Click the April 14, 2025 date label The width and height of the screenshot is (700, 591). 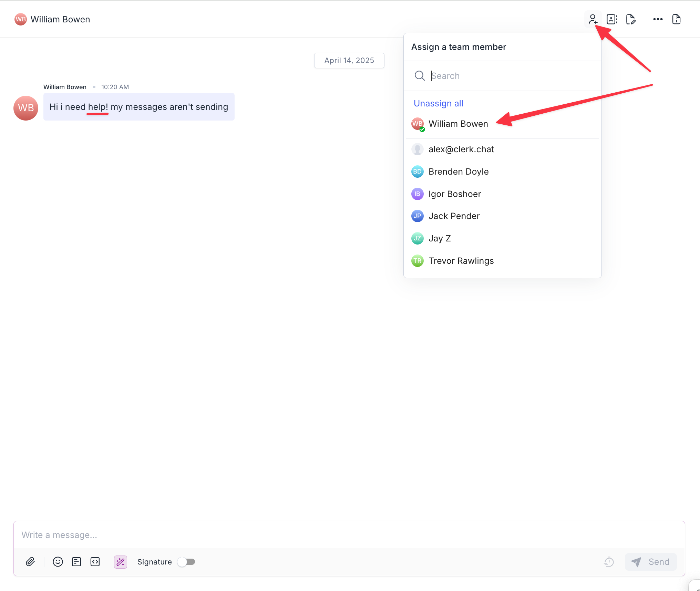click(349, 61)
